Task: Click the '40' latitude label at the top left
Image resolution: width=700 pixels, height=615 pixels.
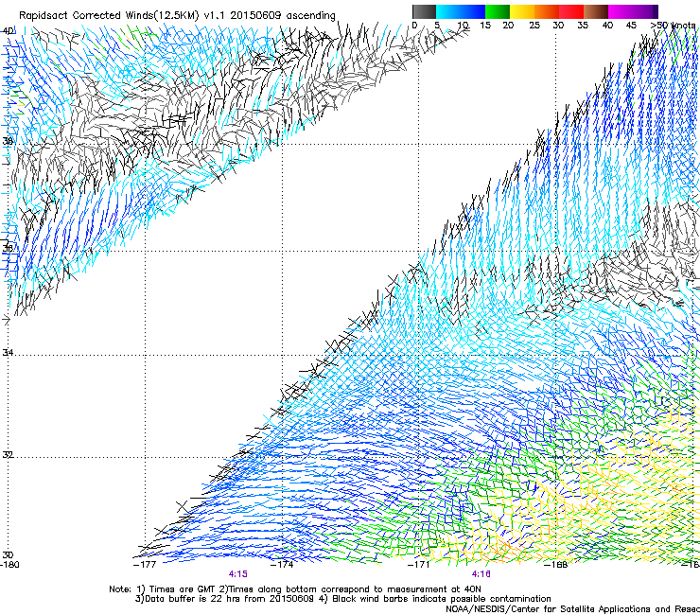Action: coord(8,31)
